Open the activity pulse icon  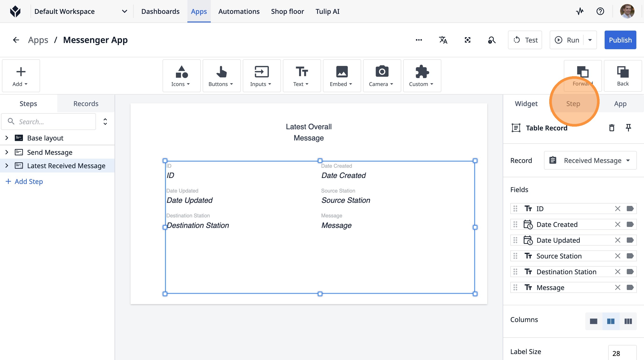coord(580,11)
